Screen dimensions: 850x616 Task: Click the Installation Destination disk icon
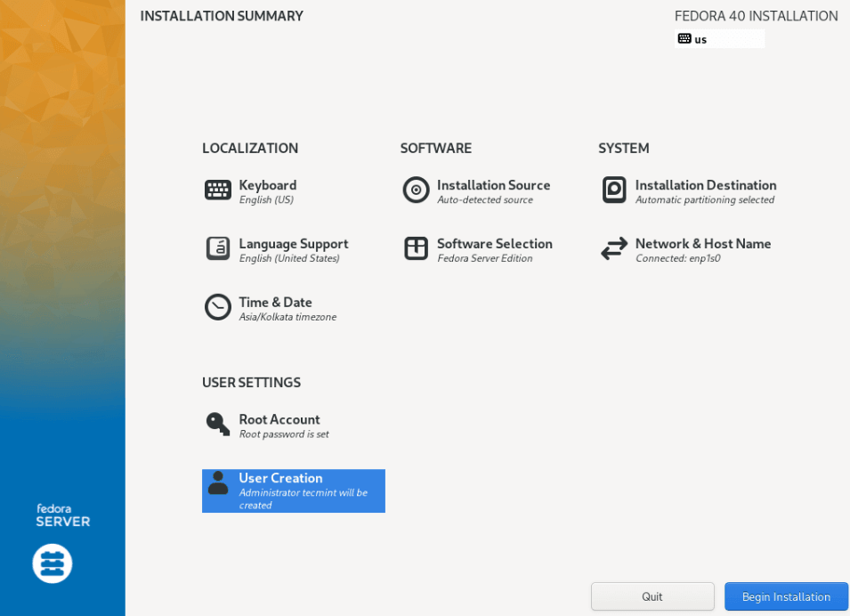[614, 190]
